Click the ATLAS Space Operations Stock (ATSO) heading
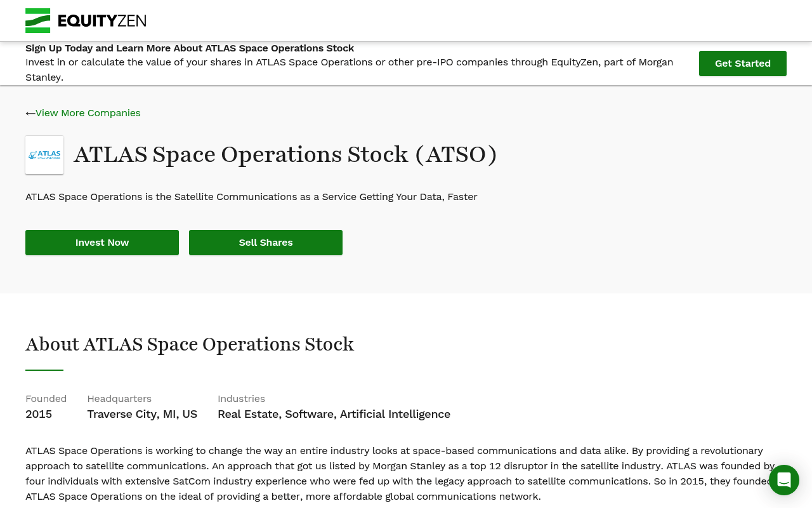 coord(285,154)
